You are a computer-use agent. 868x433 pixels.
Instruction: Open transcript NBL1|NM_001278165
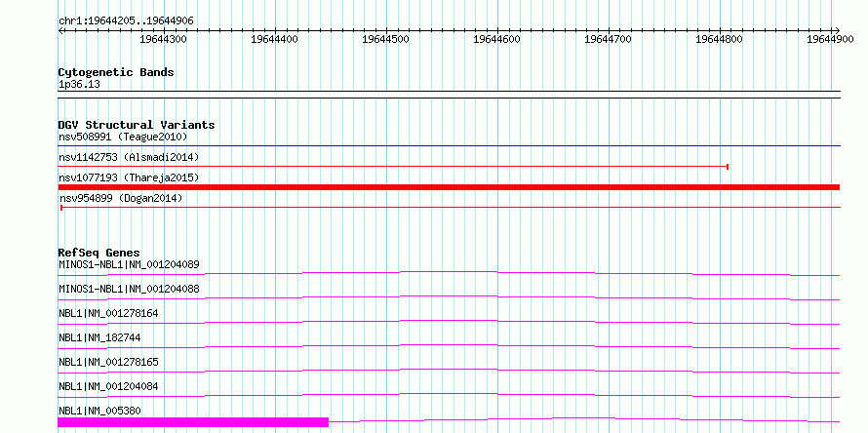pyautogui.click(x=108, y=362)
